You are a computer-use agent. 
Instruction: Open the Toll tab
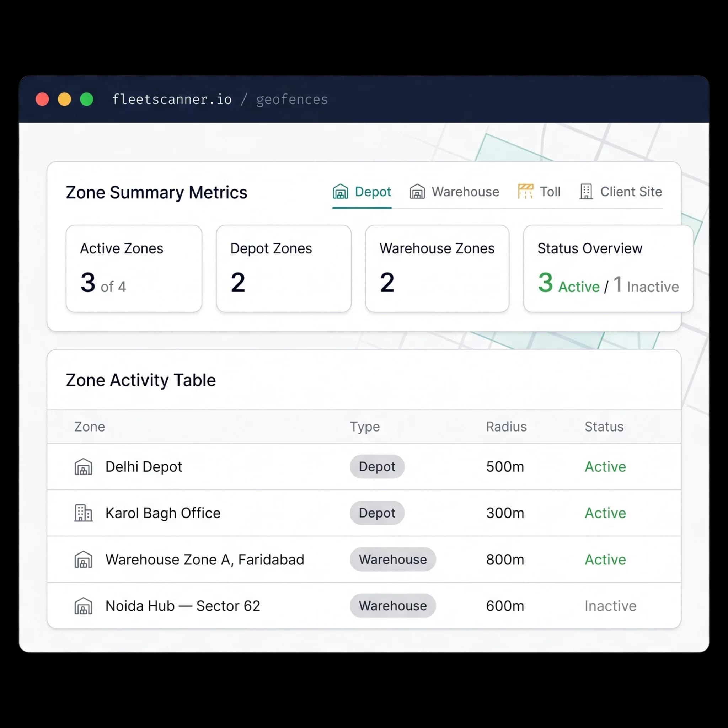539,192
